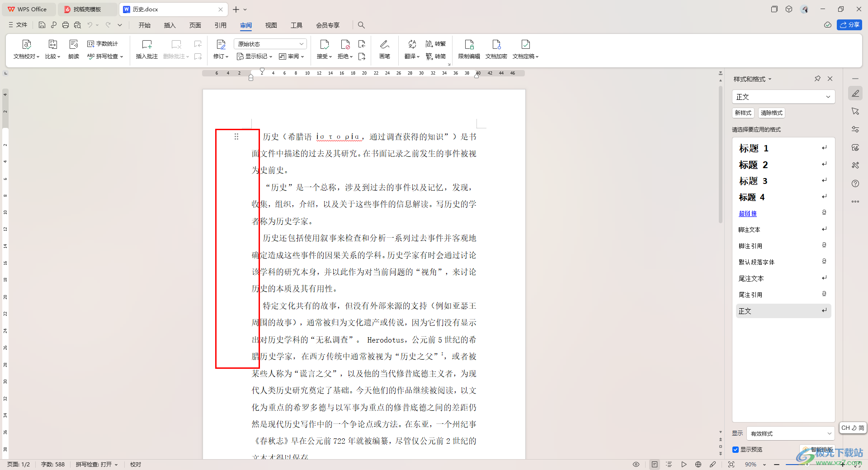Viewport: 868px width, 470px height.
Task: Click the selection arrow icon in right sidebar
Action: point(855,111)
